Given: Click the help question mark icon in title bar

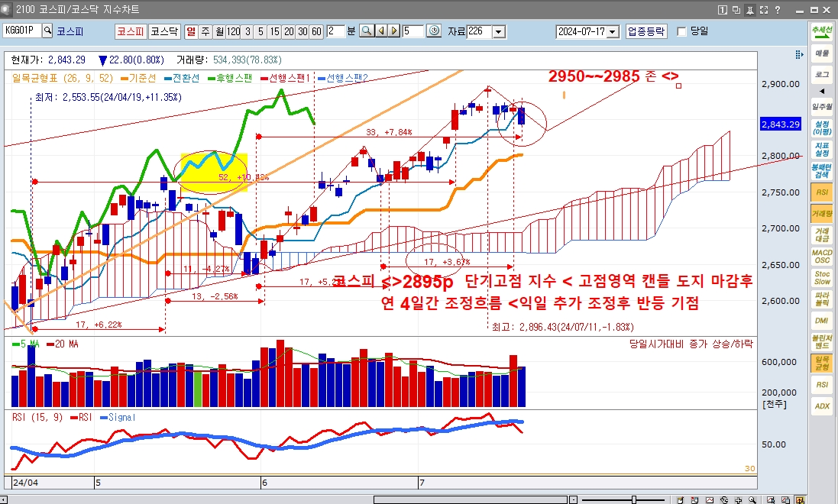Looking at the screenshot, I should (778, 10).
